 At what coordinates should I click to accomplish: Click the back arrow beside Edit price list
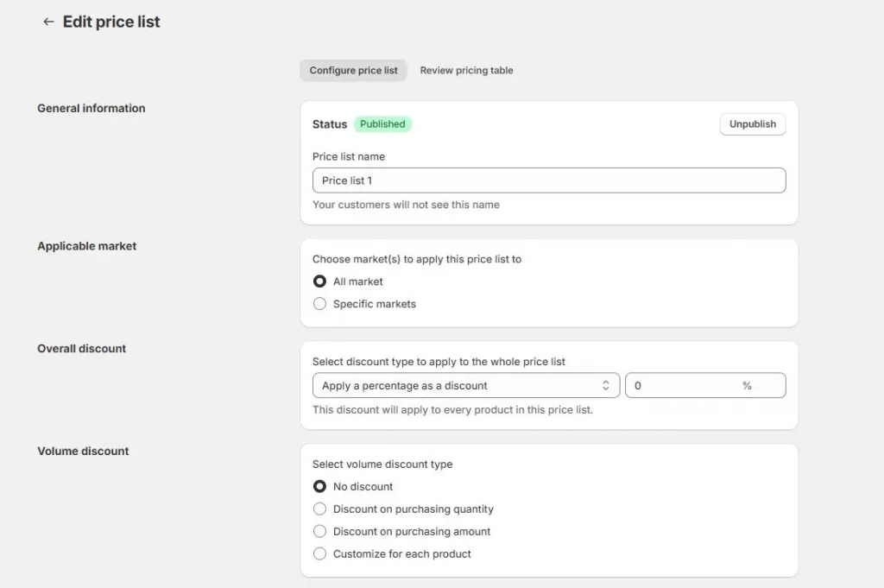48,22
